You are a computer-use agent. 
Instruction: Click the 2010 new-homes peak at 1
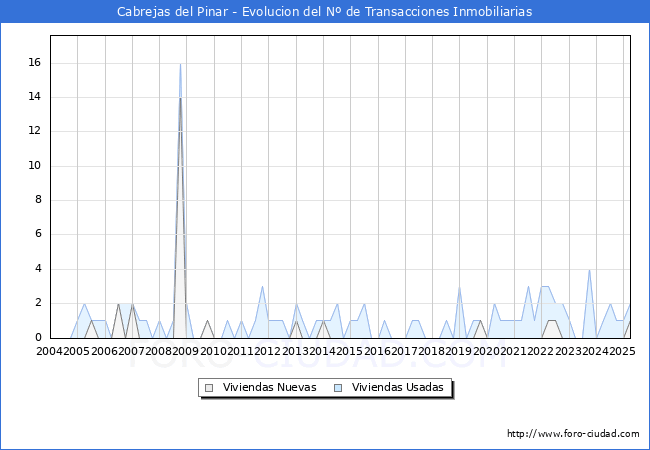[x=207, y=321]
